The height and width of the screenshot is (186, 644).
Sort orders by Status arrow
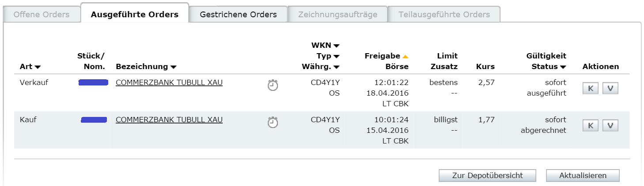[563, 67]
